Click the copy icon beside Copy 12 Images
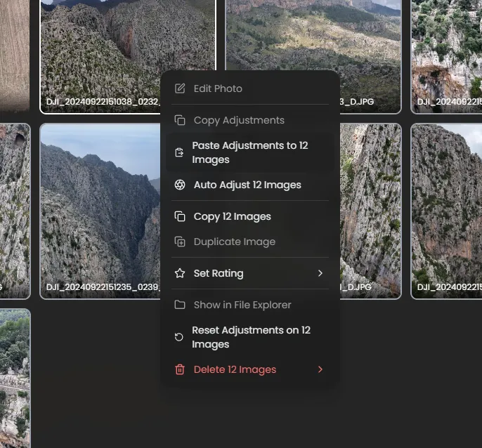 (180, 216)
